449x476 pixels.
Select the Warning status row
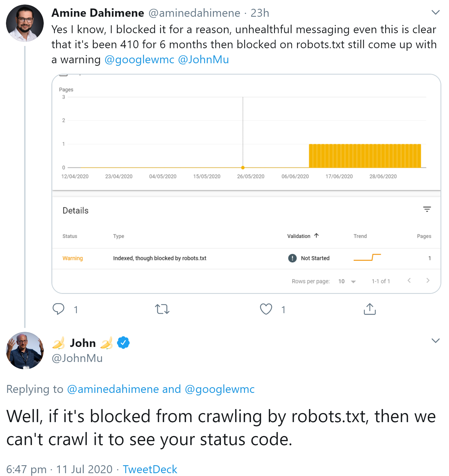[73, 258]
